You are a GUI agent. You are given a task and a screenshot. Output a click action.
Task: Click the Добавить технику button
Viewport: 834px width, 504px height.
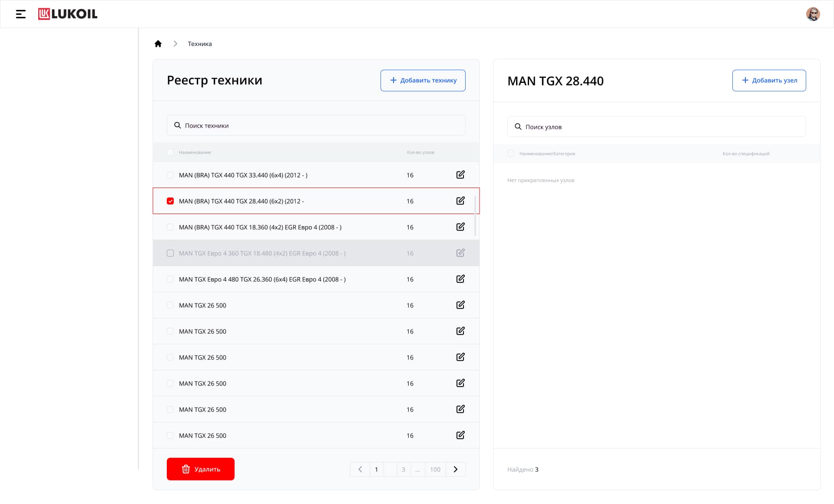[x=423, y=80]
